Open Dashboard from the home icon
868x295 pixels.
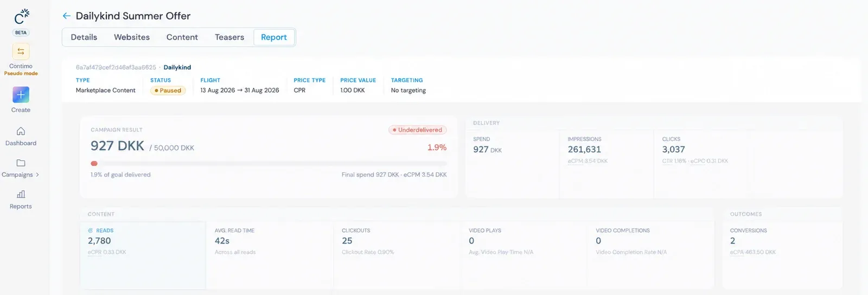tap(21, 131)
